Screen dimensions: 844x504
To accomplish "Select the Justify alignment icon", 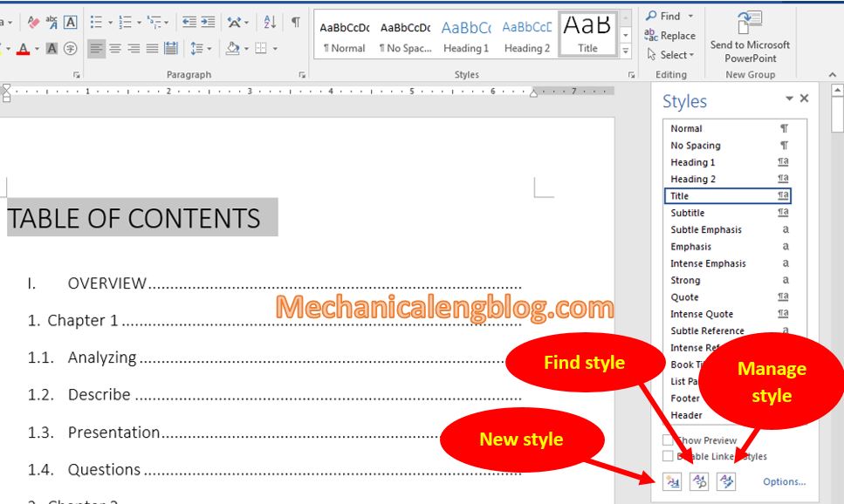I will tap(152, 50).
